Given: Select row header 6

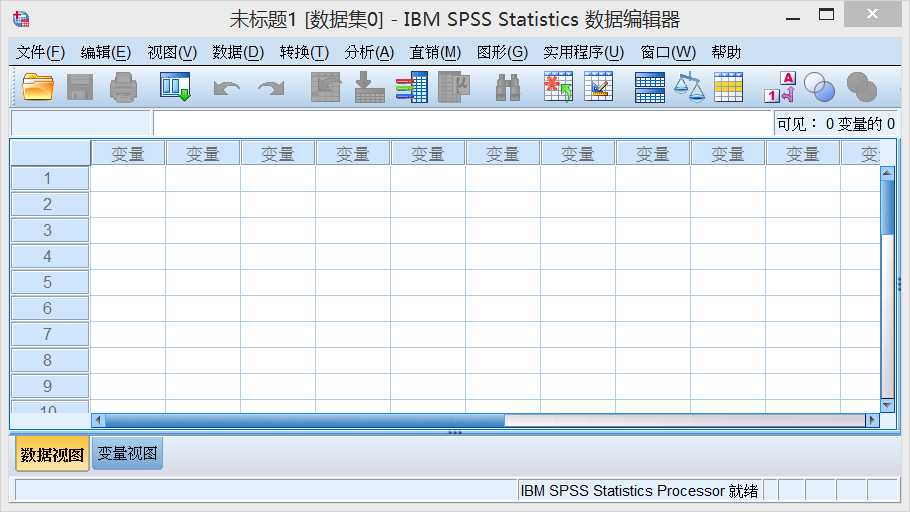Looking at the screenshot, I should point(50,308).
